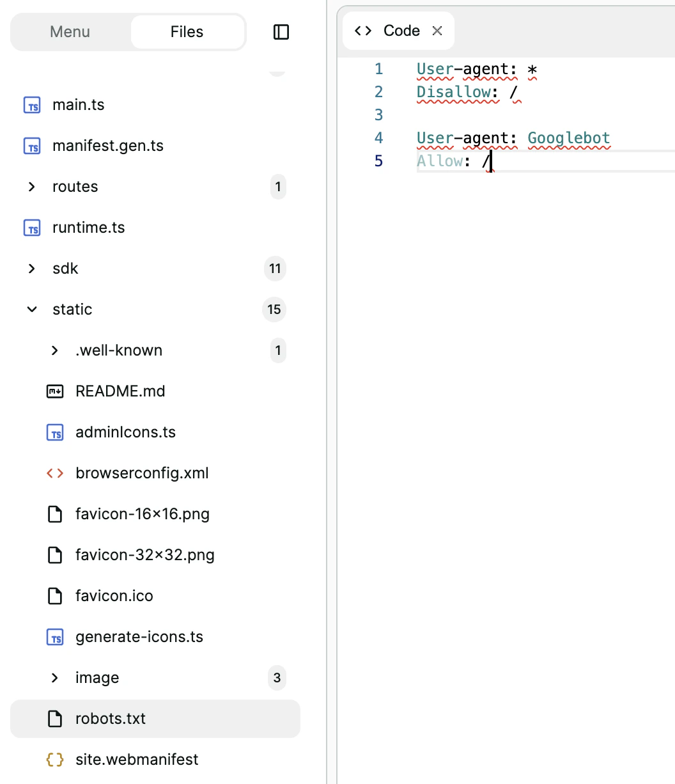675x784 pixels.
Task: Collapse the static folder
Action: 32,310
